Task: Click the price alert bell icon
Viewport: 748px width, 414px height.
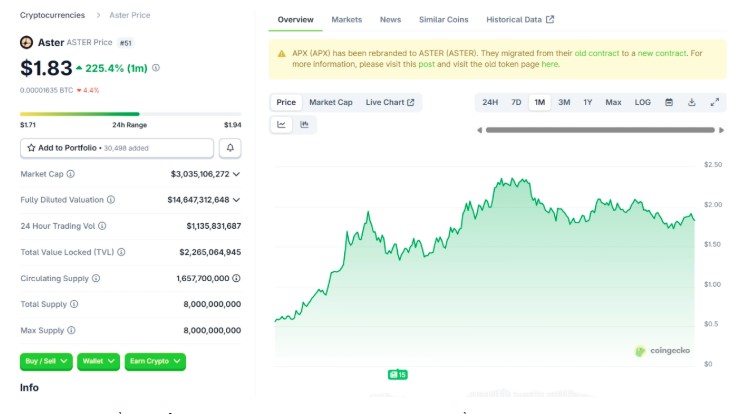Action: [x=230, y=148]
